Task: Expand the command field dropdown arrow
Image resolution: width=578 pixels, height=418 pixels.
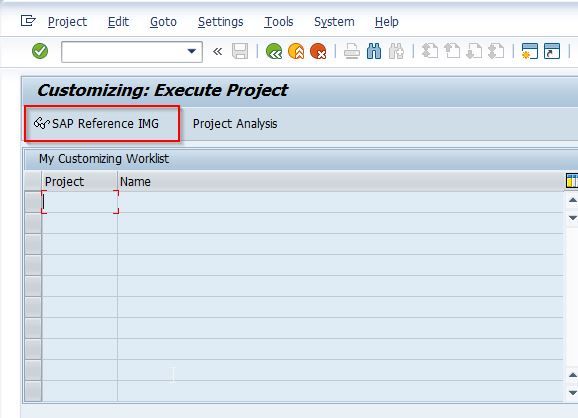Action: [192, 51]
